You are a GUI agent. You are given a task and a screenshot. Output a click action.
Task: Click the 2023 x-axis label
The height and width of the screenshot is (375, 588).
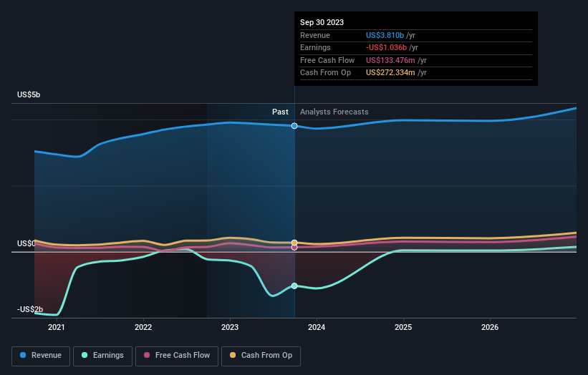230,328
